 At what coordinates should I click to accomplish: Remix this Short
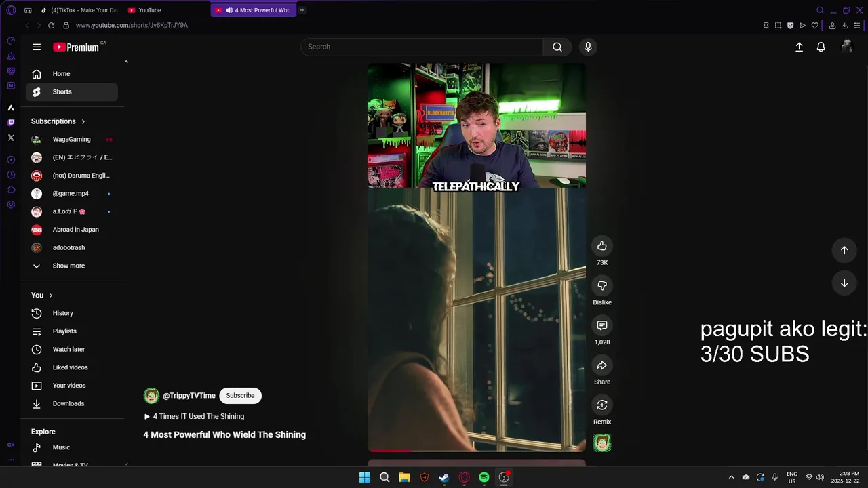[602, 405]
